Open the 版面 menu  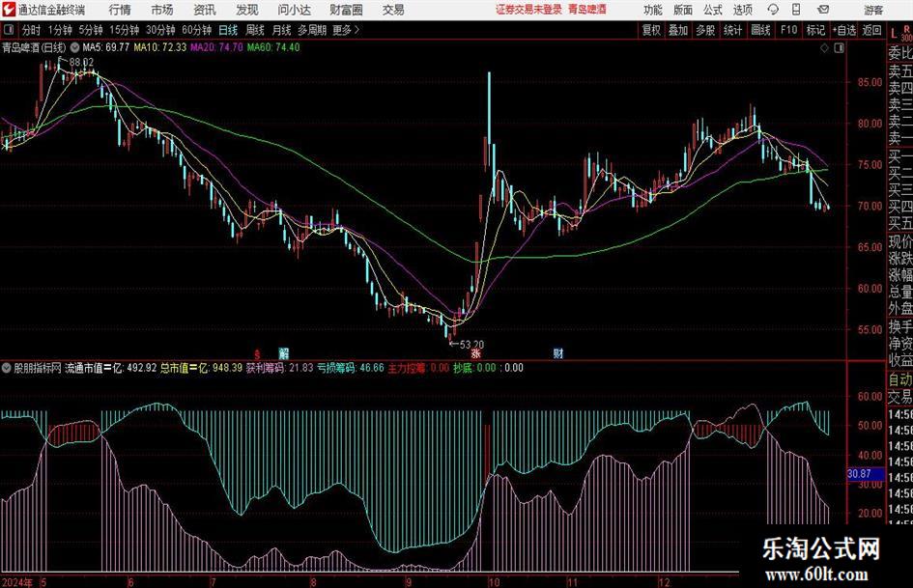[x=682, y=10]
